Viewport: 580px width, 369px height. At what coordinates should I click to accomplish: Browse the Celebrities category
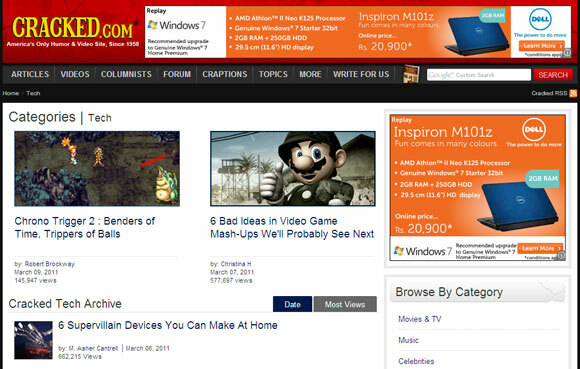[416, 361]
